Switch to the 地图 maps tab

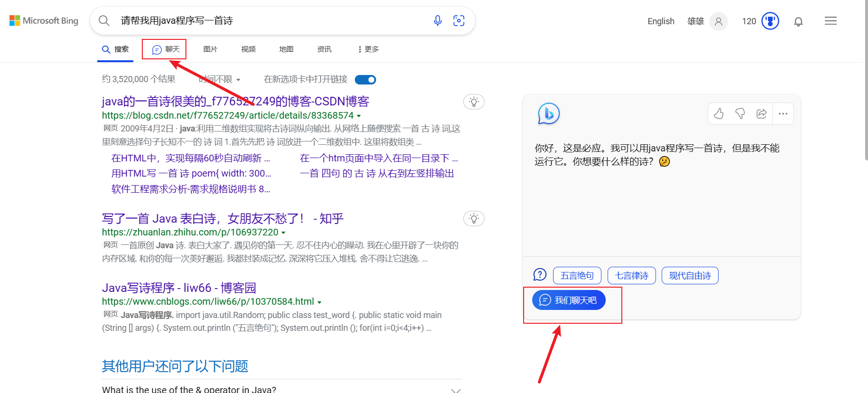[286, 49]
